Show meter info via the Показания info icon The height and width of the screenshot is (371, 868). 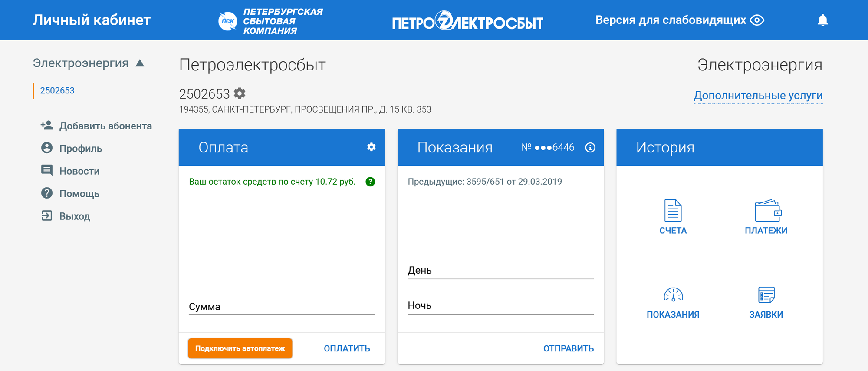coord(590,148)
